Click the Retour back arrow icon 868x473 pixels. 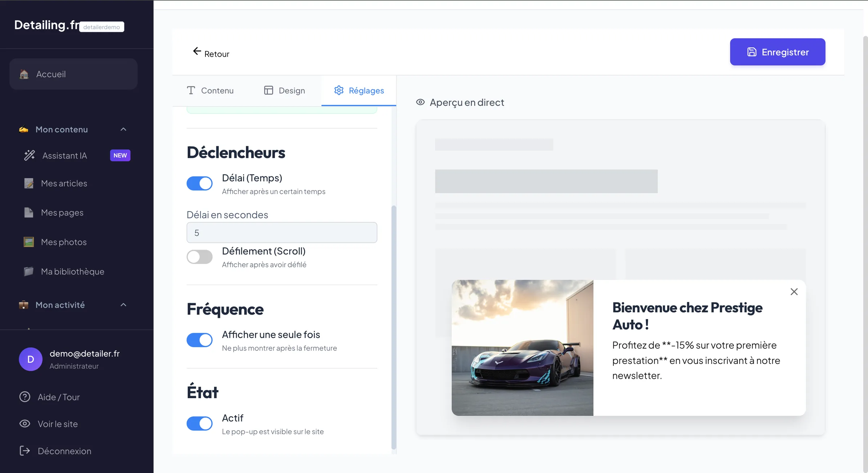[197, 51]
